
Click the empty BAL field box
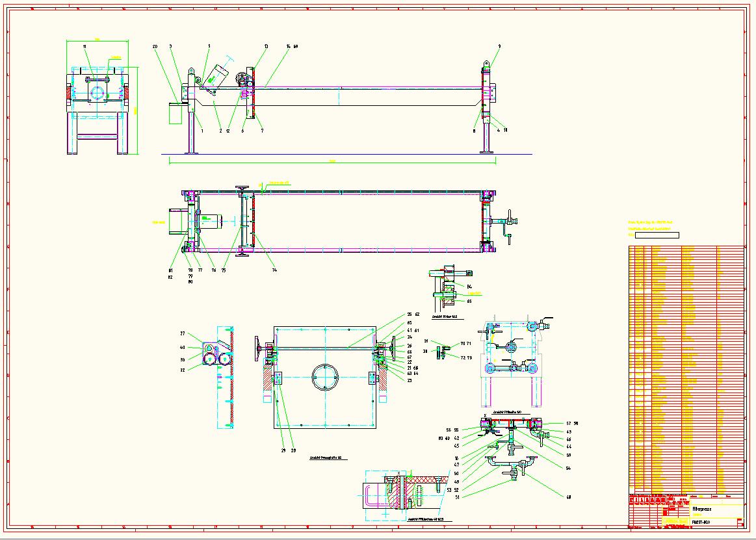[657, 235]
